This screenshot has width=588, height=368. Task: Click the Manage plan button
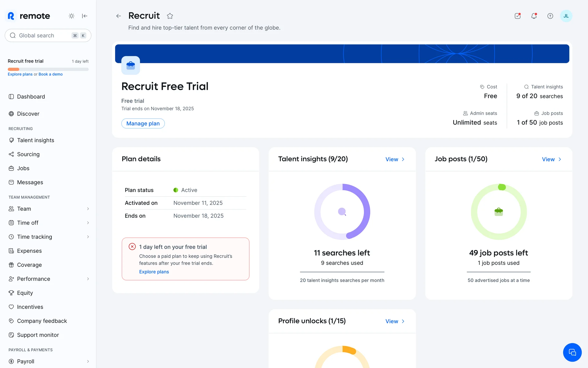143,123
